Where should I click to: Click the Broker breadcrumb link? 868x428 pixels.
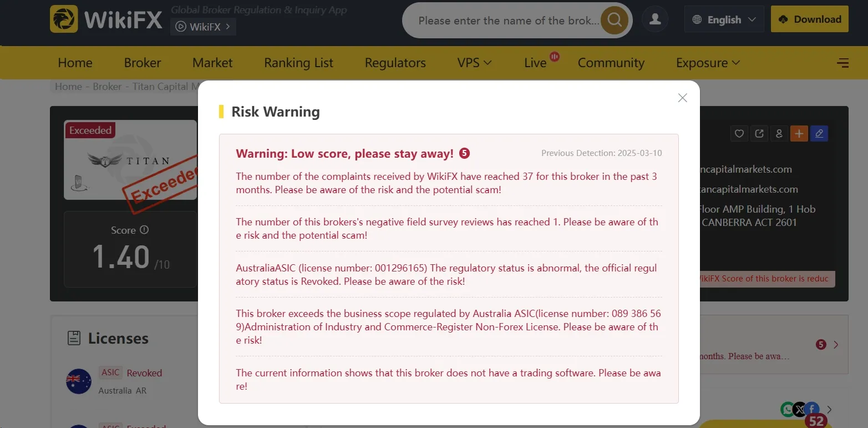coord(107,87)
